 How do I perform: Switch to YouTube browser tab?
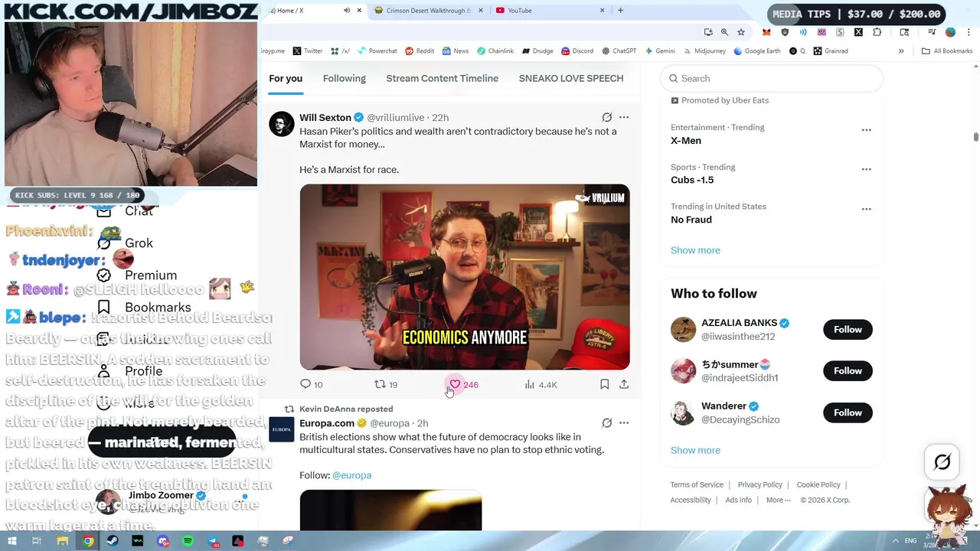550,11
